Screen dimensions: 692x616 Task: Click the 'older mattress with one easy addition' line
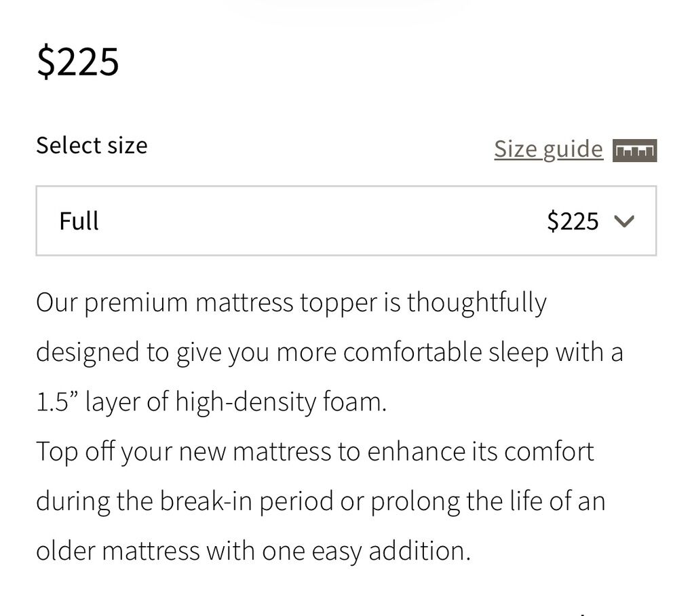point(252,551)
